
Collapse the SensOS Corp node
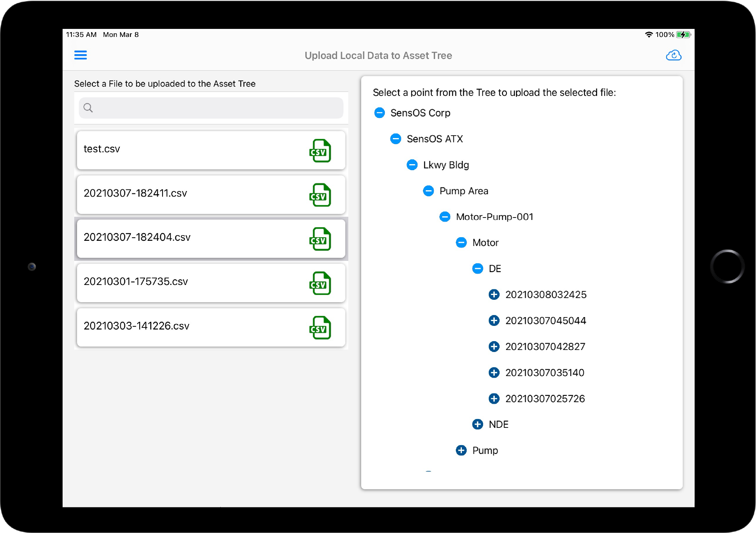380,113
